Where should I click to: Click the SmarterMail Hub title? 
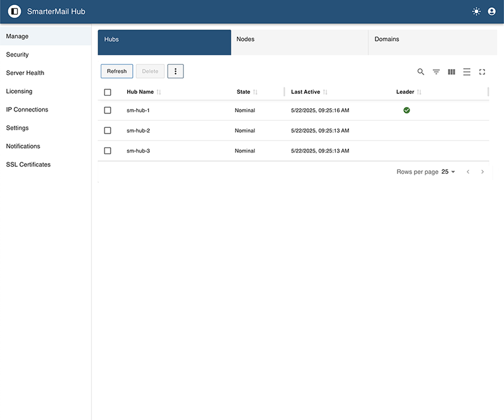click(56, 11)
